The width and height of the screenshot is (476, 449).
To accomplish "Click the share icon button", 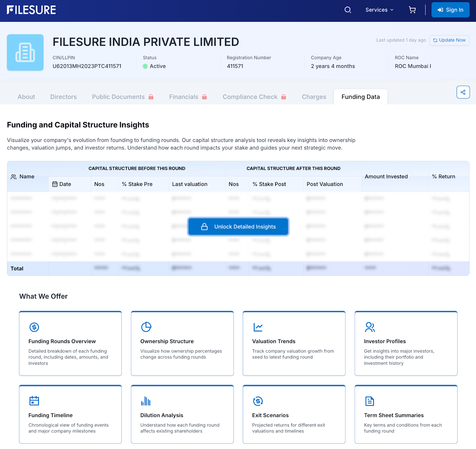I will (463, 92).
